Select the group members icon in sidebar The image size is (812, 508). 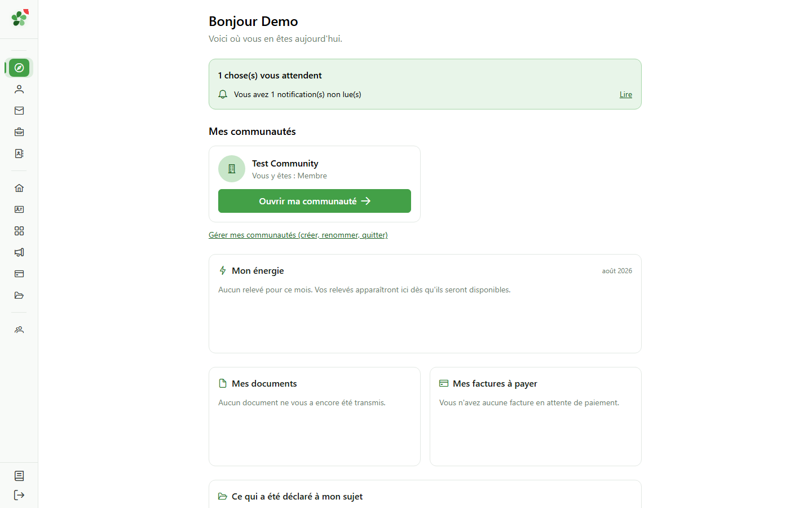19,330
